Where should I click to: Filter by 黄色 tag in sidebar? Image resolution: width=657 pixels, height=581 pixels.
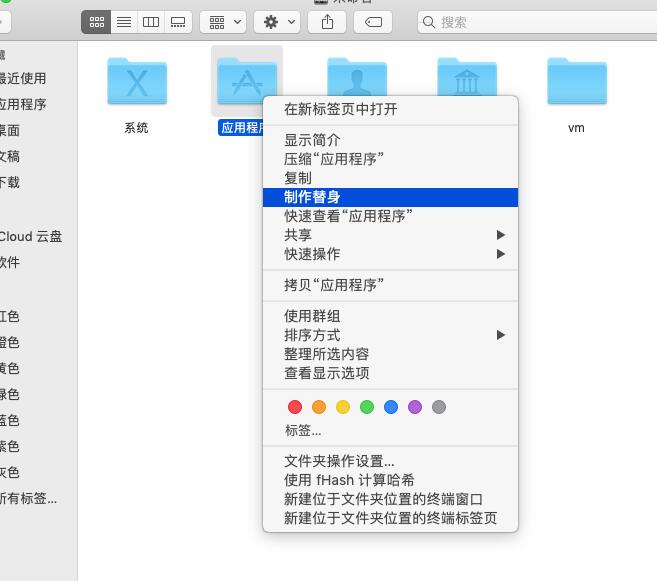39,368
